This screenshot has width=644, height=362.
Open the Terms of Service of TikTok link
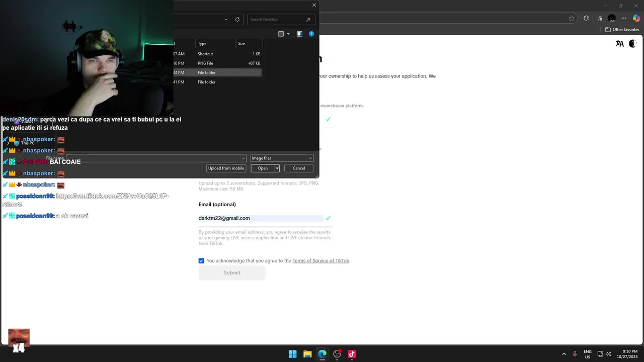point(320,261)
